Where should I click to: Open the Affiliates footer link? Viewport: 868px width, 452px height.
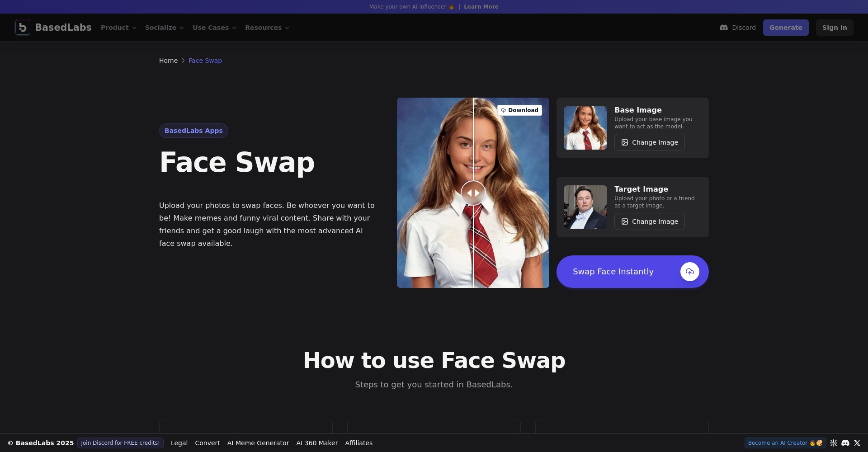pos(359,443)
